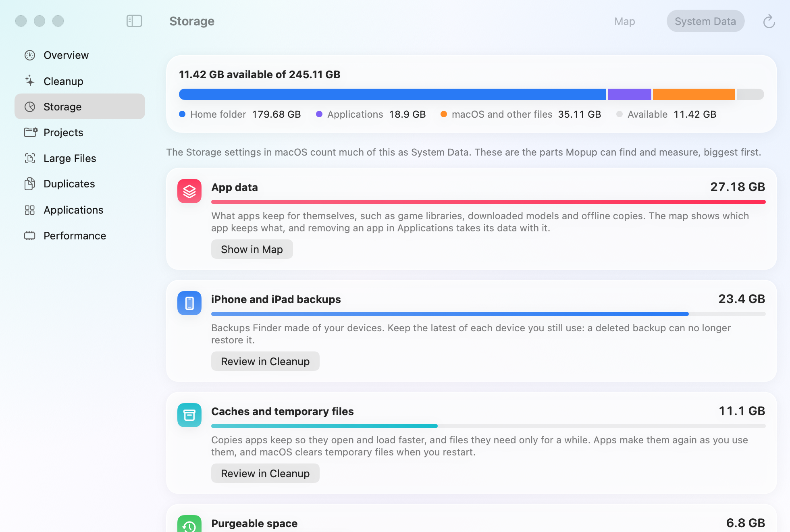The height and width of the screenshot is (532, 790).
Task: Click the Large Files icon
Action: pyautogui.click(x=30, y=158)
